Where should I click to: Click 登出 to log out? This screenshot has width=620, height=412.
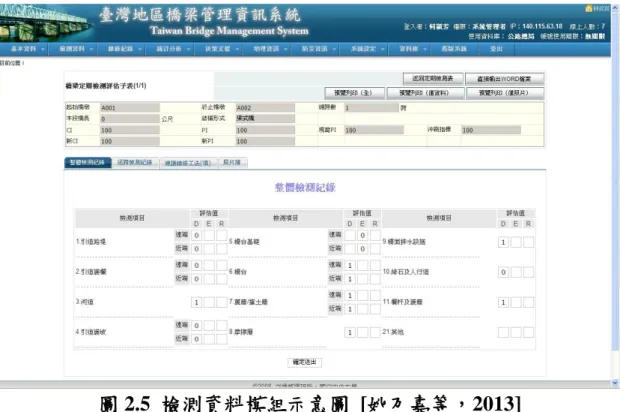point(496,49)
